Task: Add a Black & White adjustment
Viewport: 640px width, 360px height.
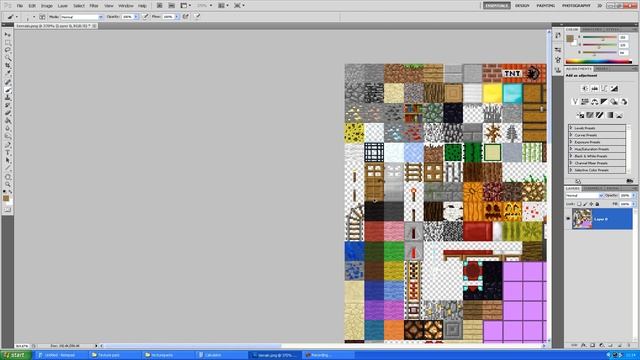Action: (x=604, y=102)
